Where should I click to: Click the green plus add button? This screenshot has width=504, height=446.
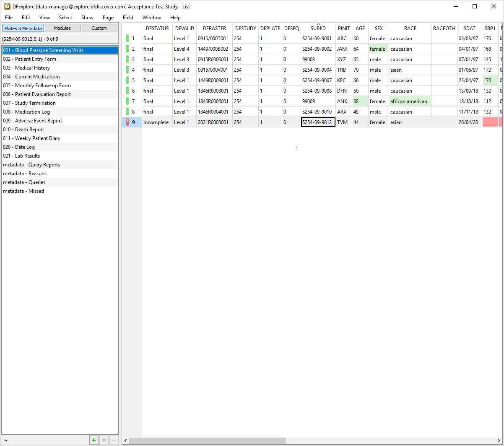[94, 440]
